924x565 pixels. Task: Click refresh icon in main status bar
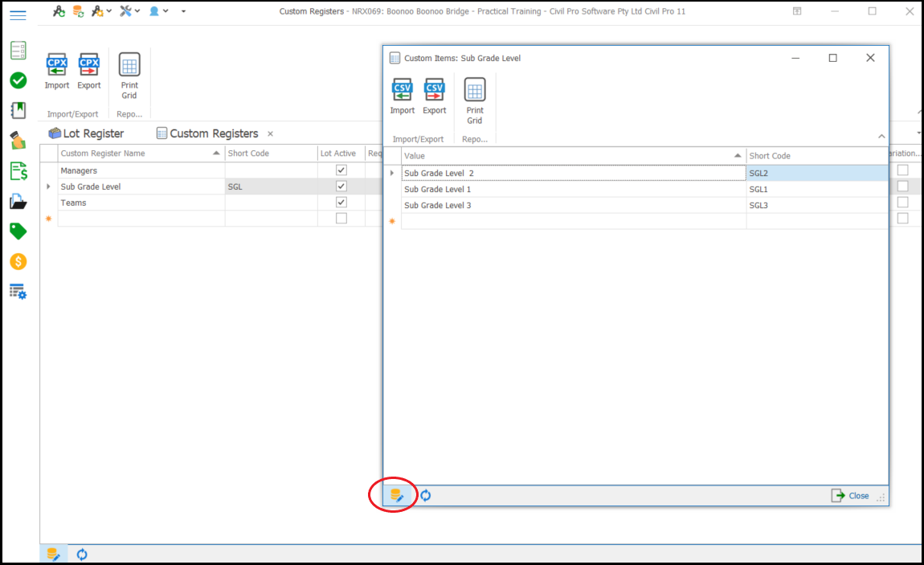(82, 555)
